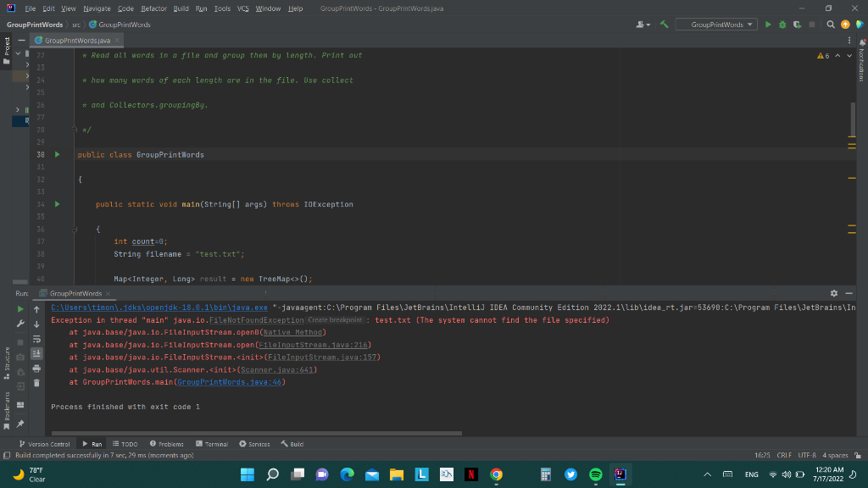Open the Refactor menu
Viewport: 868px width, 488px height.
point(154,8)
